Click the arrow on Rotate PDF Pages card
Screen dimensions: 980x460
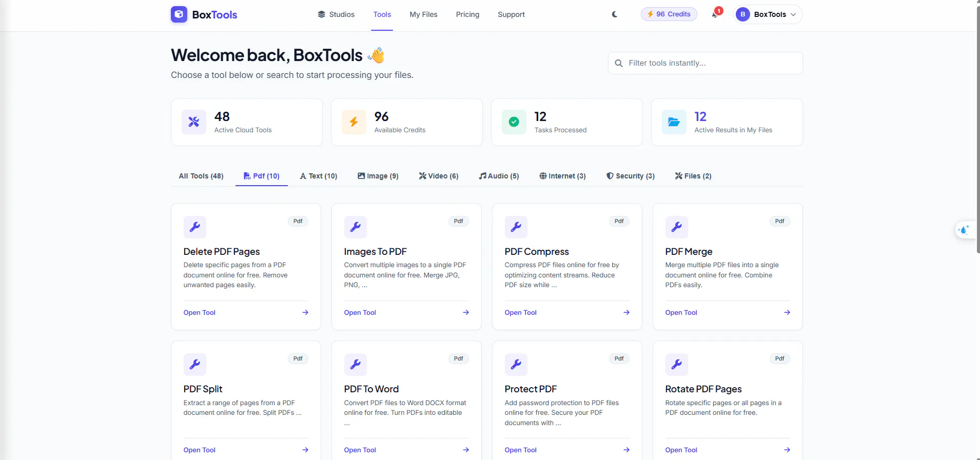(x=787, y=450)
